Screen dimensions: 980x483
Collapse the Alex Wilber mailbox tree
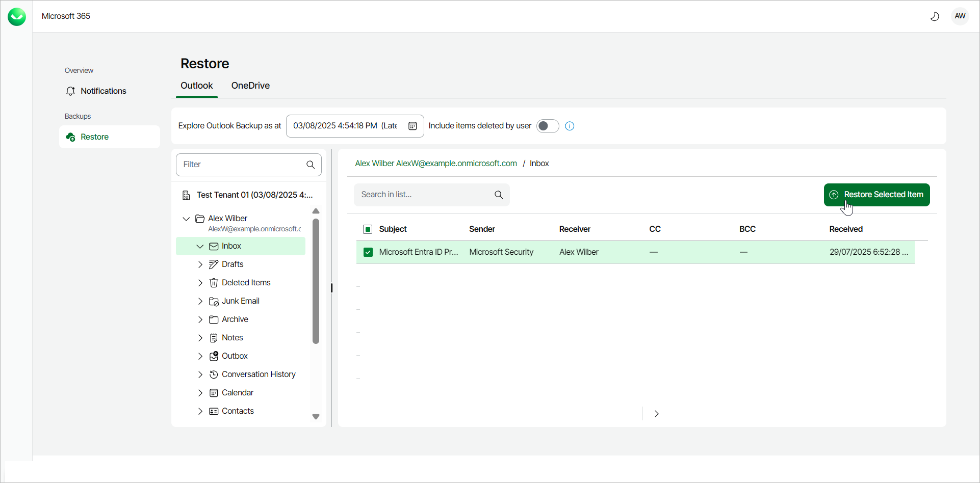(x=186, y=219)
